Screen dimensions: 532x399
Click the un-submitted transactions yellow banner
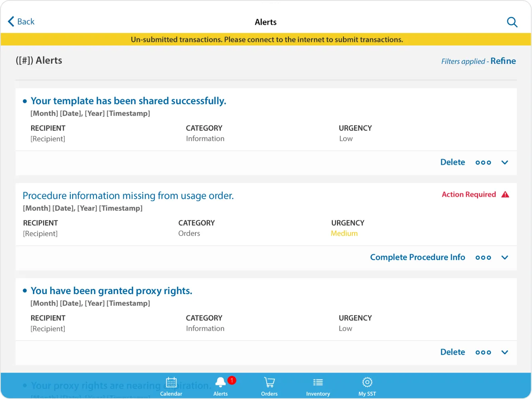[266, 40]
